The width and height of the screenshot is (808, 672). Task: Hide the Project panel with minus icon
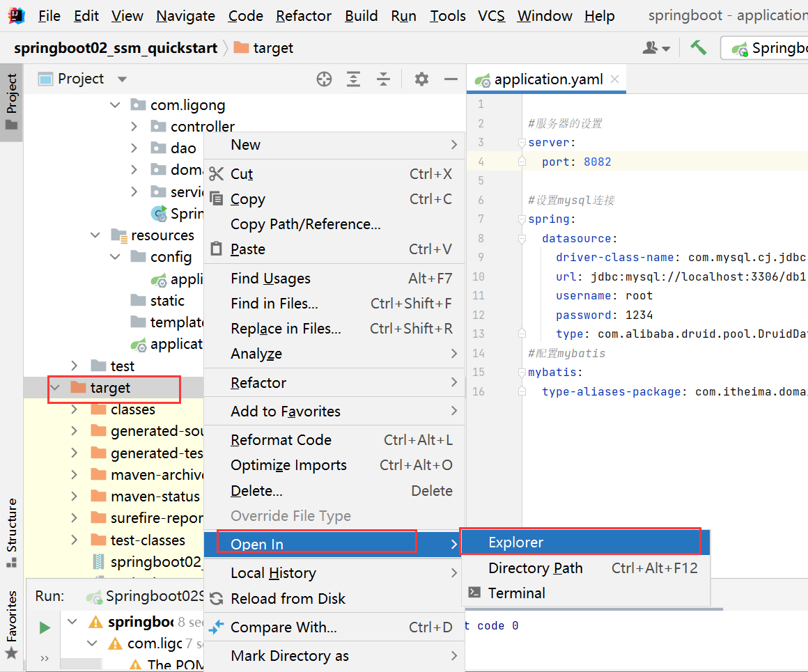[451, 79]
